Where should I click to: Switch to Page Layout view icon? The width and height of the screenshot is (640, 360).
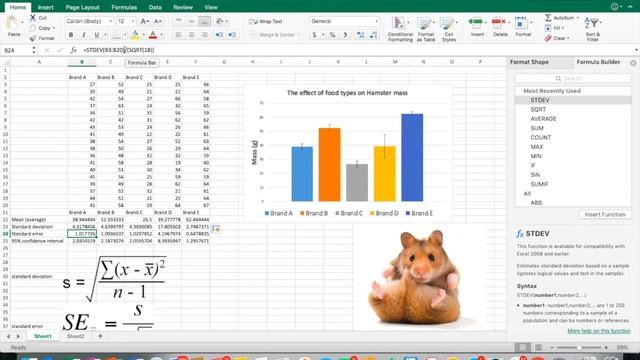(x=538, y=347)
